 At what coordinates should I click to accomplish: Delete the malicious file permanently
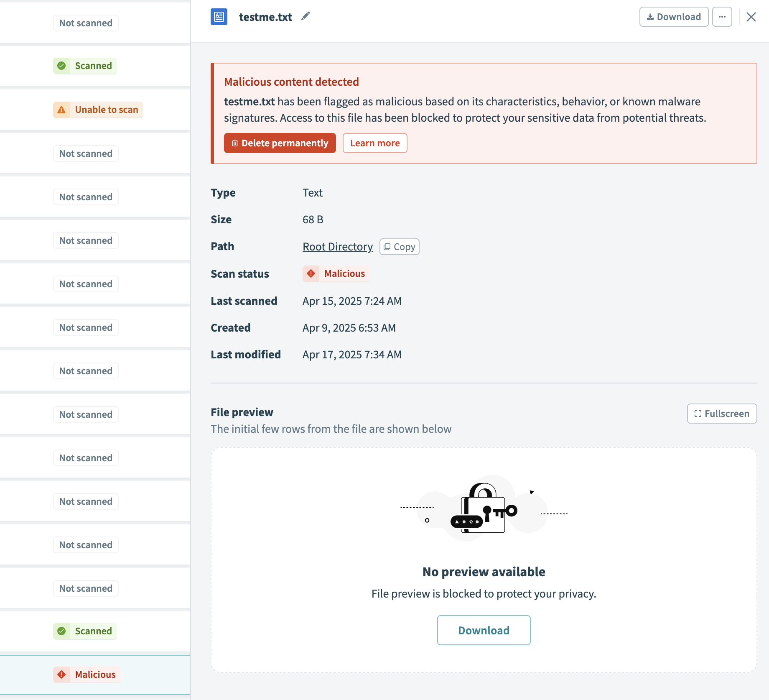click(280, 143)
